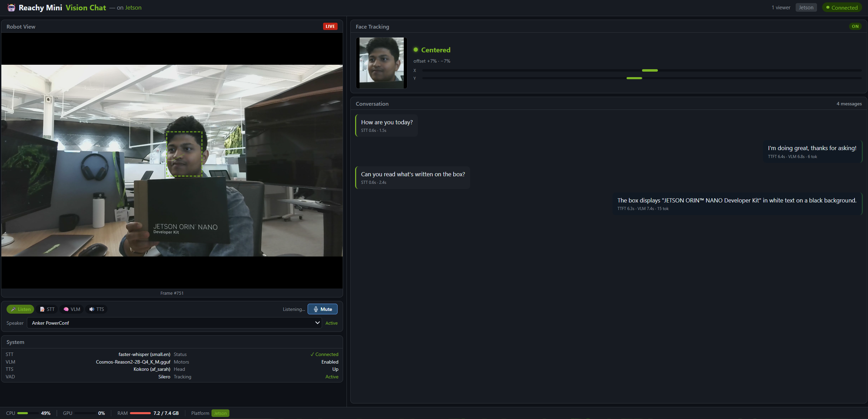The width and height of the screenshot is (868, 419).
Task: Click the 'I'm doing great' reply message
Action: pyautogui.click(x=812, y=151)
